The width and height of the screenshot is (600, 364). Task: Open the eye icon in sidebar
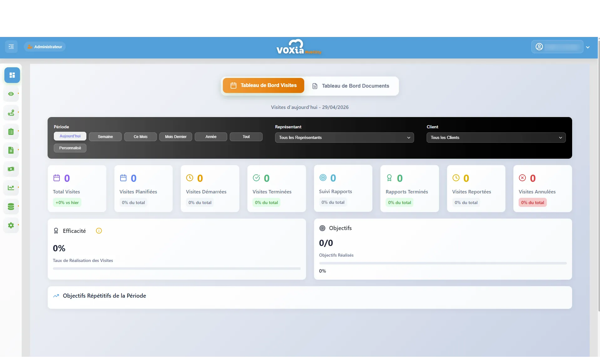click(11, 94)
